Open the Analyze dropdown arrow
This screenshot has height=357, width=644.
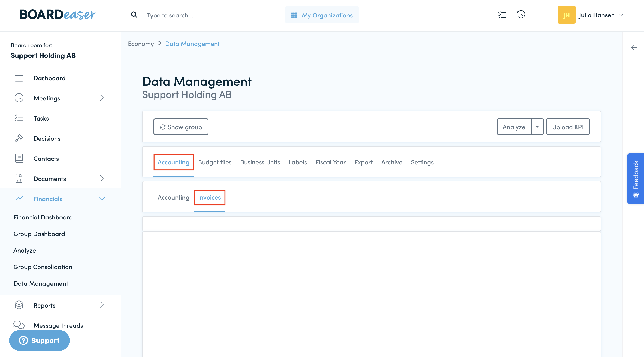(x=537, y=127)
